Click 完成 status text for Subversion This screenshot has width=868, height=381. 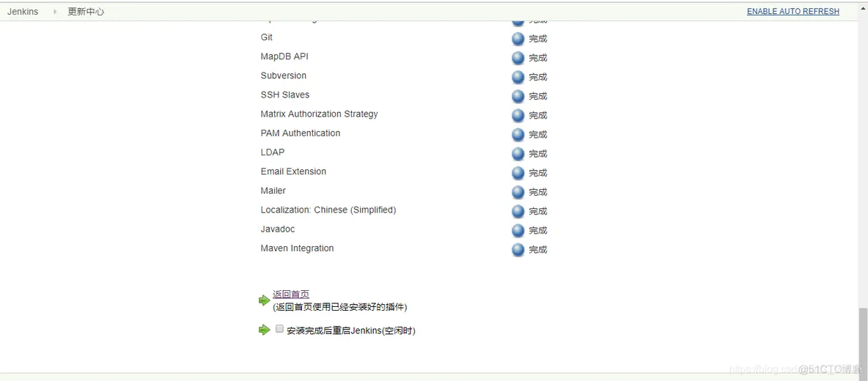coord(538,77)
